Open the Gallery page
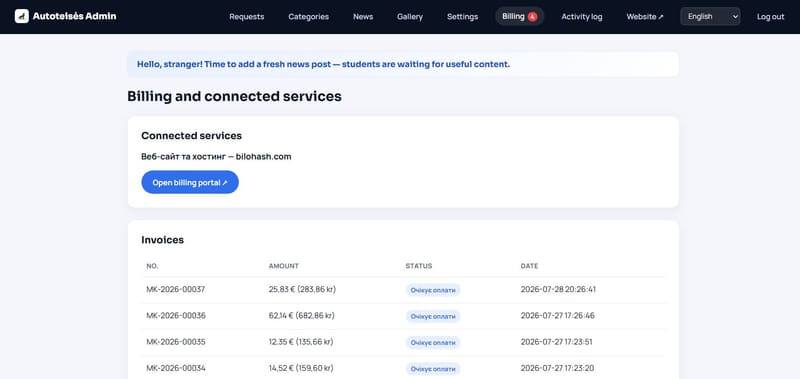 tap(410, 17)
